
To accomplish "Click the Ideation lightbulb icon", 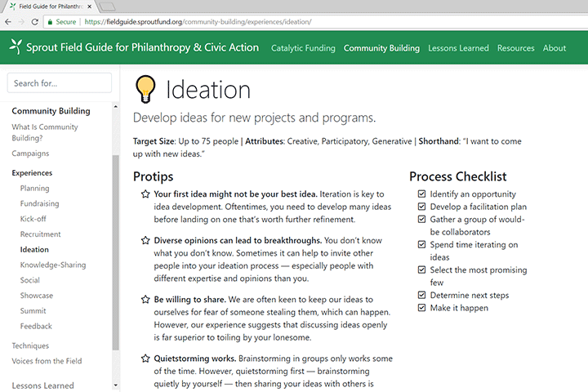I will (x=145, y=88).
